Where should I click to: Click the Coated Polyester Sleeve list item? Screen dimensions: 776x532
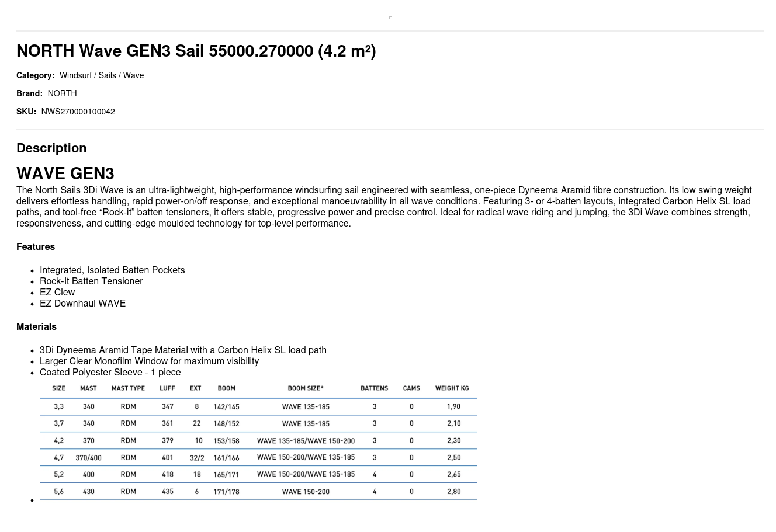(110, 373)
